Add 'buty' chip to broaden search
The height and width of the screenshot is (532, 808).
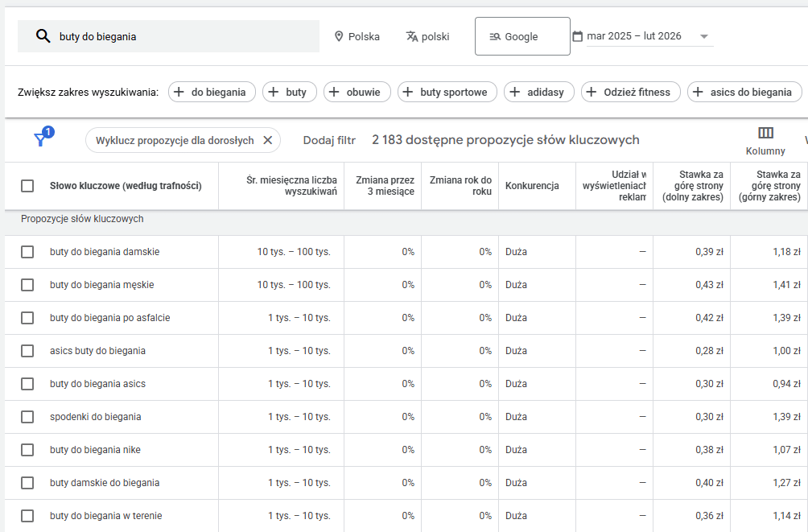290,93
